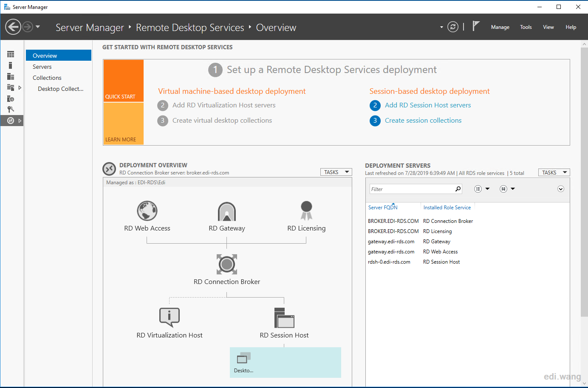This screenshot has height=388, width=588.
Task: Click the RD Gateway icon
Action: (x=227, y=211)
